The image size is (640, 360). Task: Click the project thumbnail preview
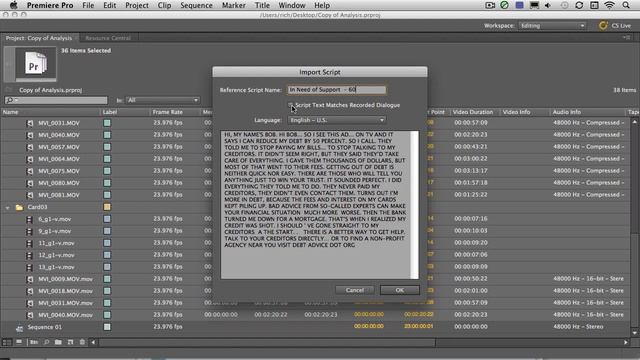point(36,64)
